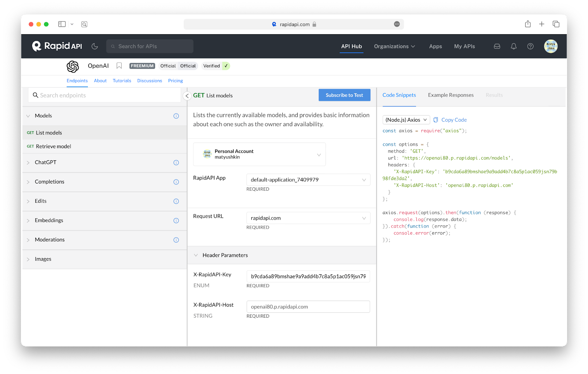Open Apps in top navigation

coord(435,46)
